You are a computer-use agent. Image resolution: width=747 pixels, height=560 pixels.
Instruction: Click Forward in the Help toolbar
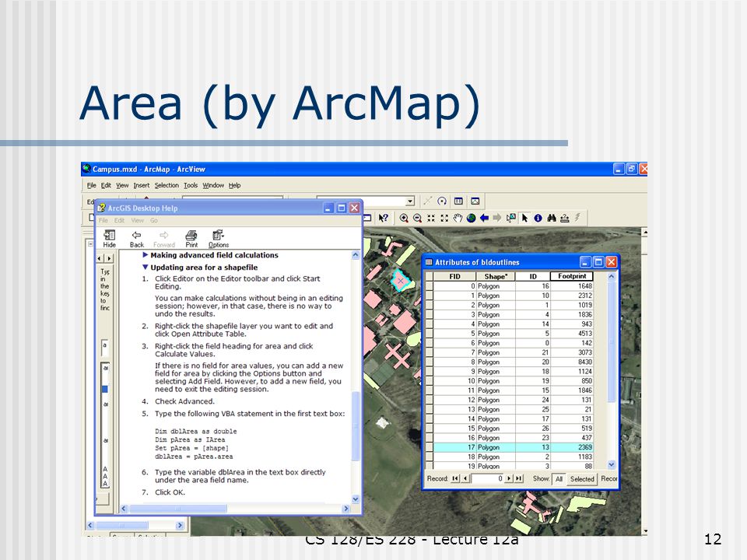[x=164, y=239]
